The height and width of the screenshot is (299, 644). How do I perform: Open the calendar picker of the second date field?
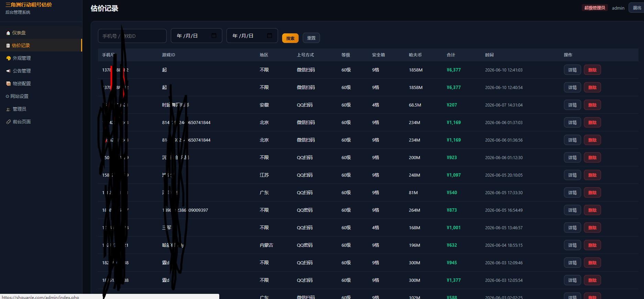pos(270,36)
